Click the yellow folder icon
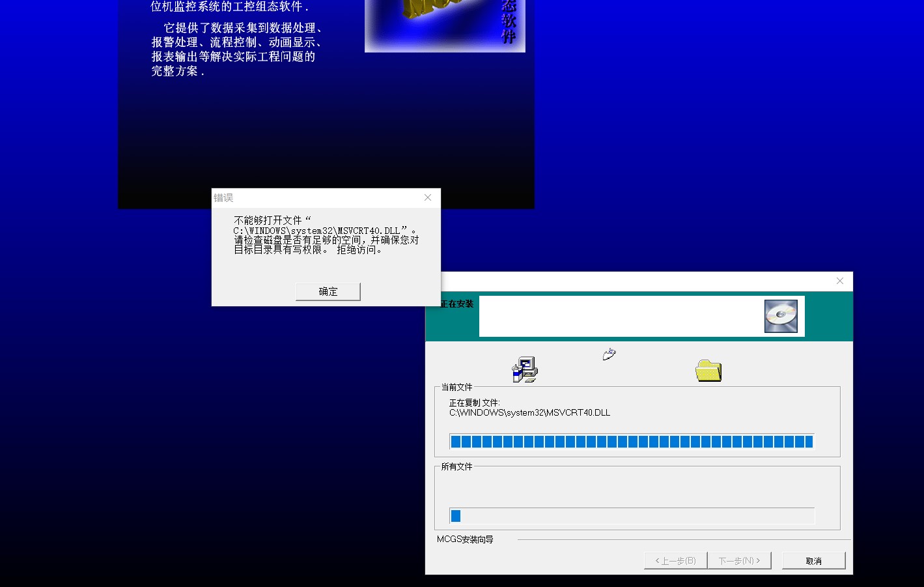The image size is (924, 587). (708, 371)
